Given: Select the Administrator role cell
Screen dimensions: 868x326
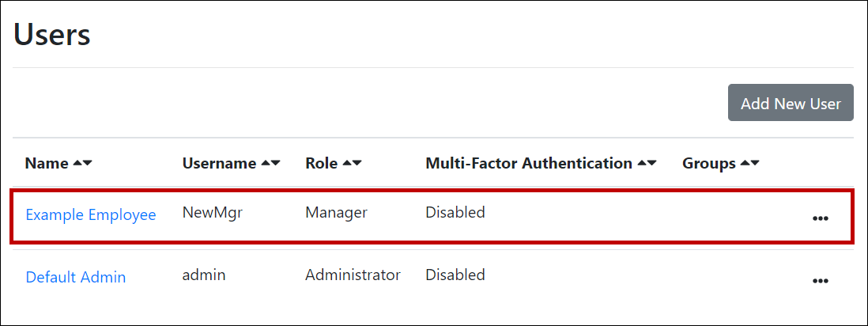Looking at the screenshot, I should point(353,275).
